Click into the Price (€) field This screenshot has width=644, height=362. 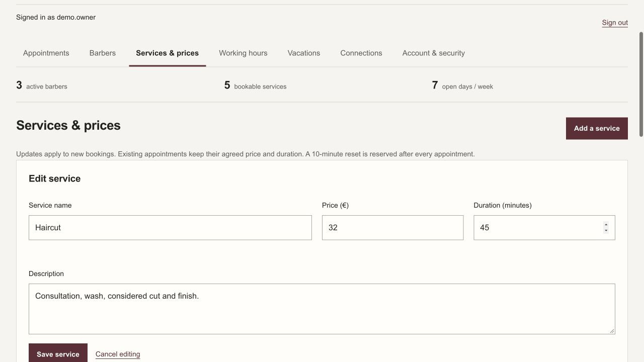coord(392,228)
